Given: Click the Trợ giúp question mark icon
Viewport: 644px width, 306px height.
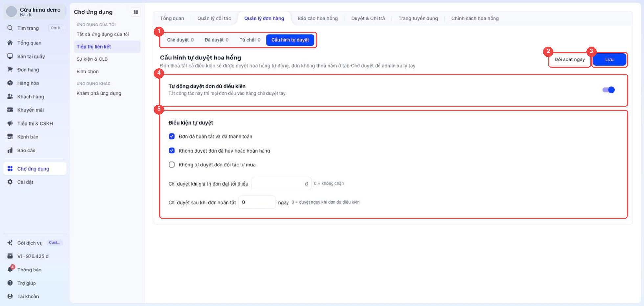Looking at the screenshot, I should [10, 283].
